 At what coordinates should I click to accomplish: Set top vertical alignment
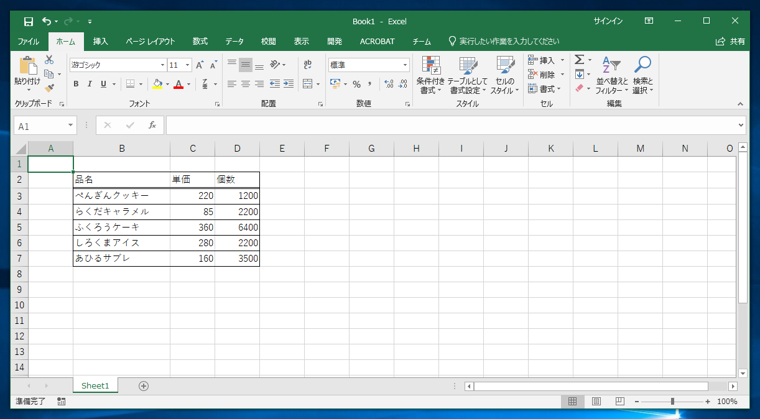232,64
